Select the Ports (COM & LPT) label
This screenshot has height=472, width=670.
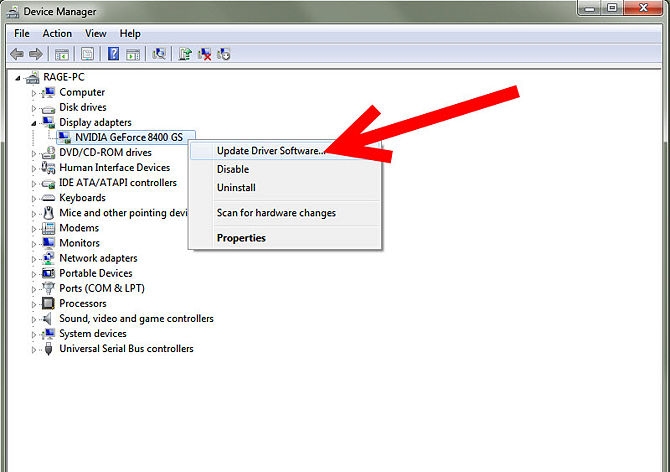pos(102,288)
